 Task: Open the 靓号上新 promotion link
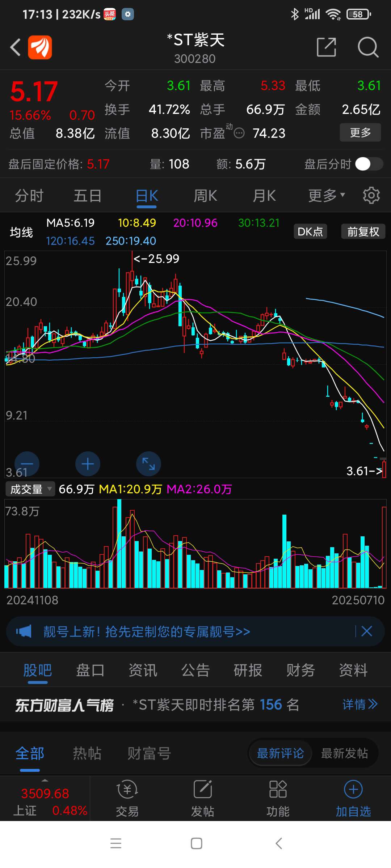point(147,631)
